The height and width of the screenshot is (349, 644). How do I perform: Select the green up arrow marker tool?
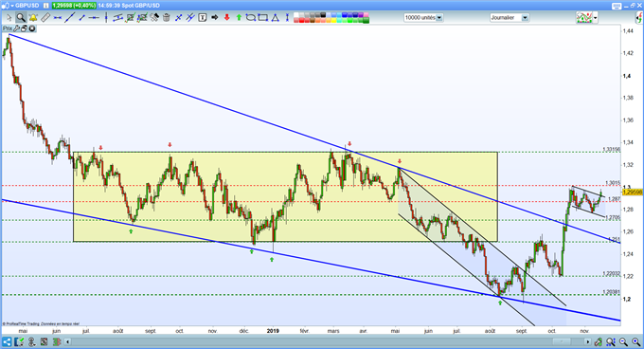coord(239,18)
